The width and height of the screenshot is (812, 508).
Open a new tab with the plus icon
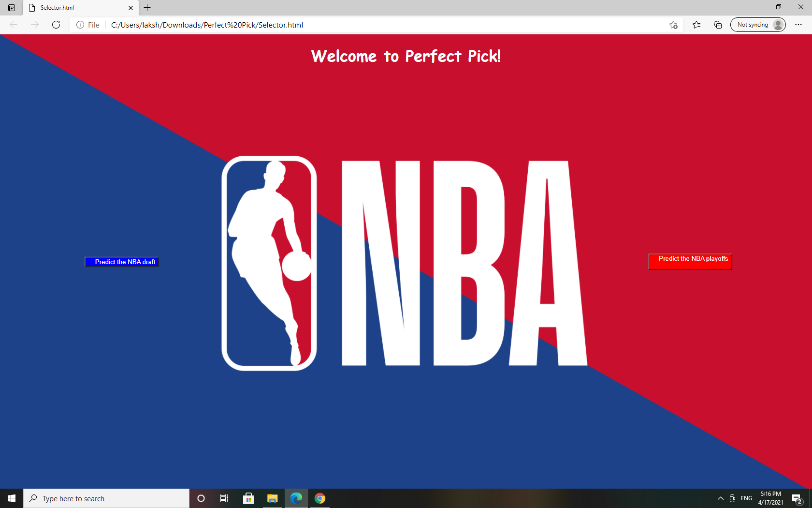[x=147, y=8]
